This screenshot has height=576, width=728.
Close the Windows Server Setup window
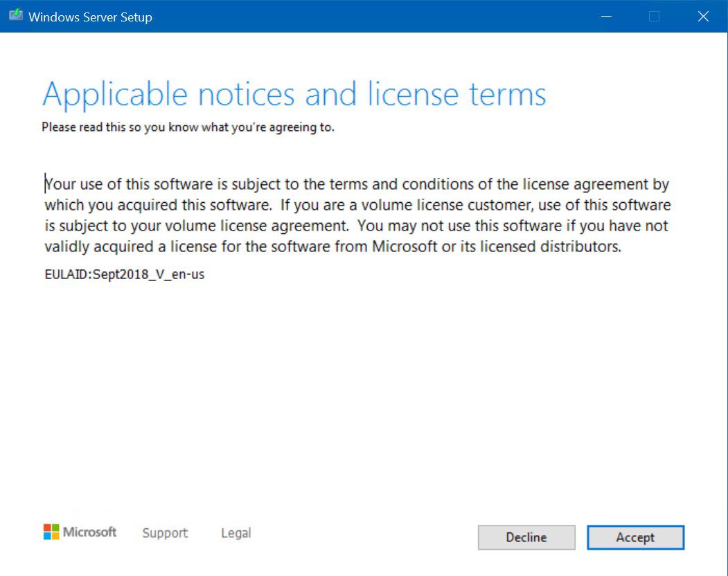click(x=703, y=16)
